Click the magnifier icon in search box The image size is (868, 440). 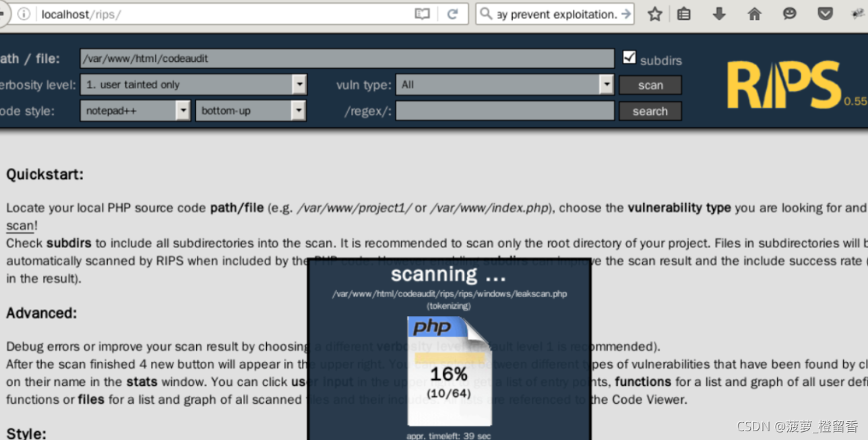tap(486, 14)
